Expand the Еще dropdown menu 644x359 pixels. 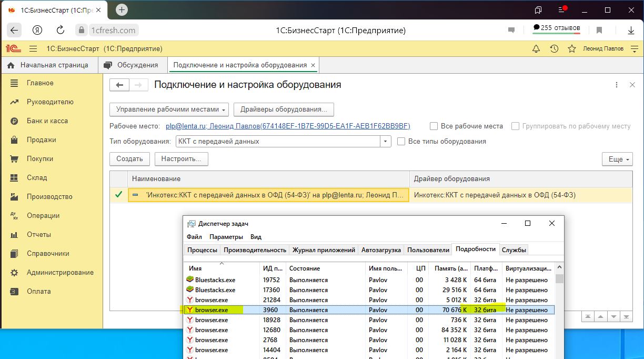[x=617, y=159]
